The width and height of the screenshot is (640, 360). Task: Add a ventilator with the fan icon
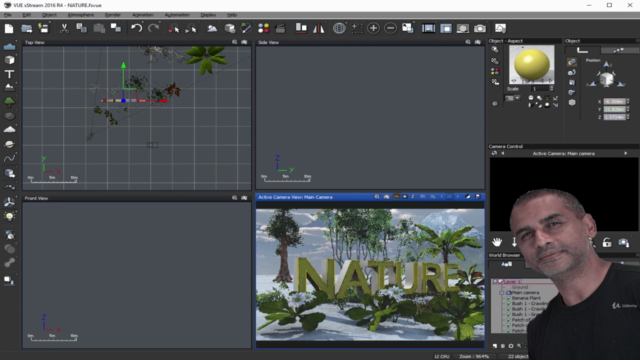(9, 202)
